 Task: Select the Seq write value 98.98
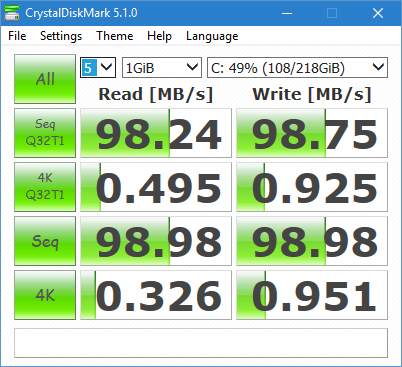click(x=312, y=241)
